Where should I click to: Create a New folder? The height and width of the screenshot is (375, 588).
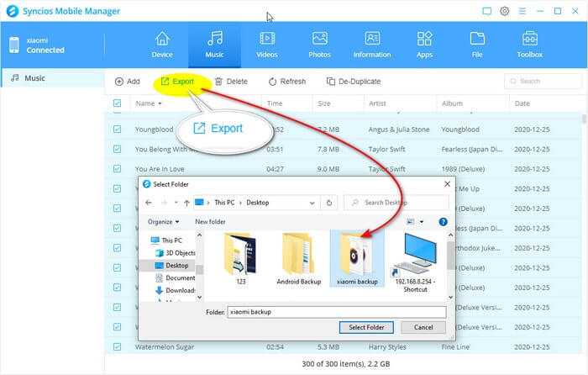[x=210, y=222]
